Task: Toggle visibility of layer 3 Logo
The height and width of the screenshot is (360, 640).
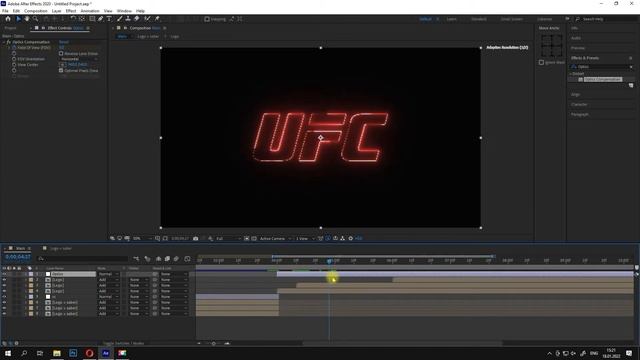Action: coord(4,286)
